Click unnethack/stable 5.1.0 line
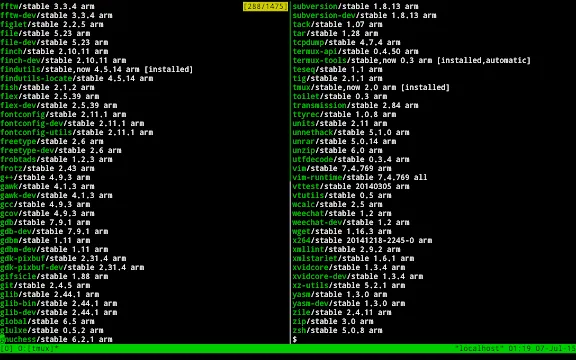The image size is (576, 360). point(351,132)
